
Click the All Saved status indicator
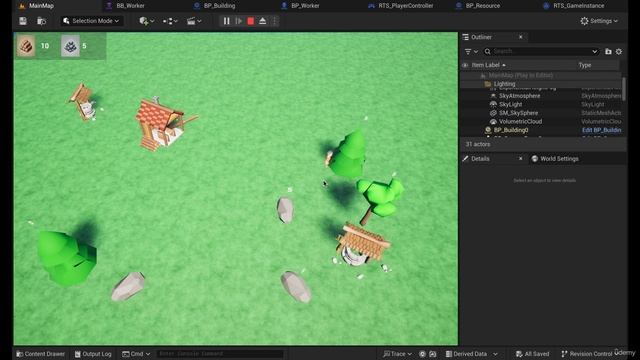tap(532, 354)
